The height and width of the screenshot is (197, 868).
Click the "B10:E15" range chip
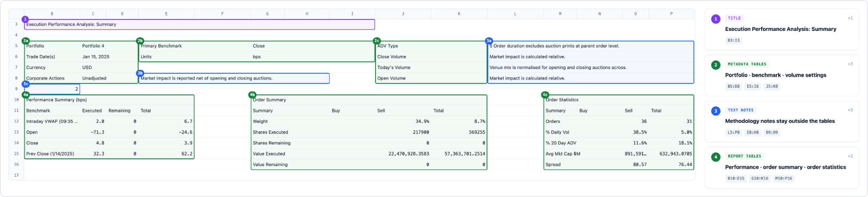(736, 178)
